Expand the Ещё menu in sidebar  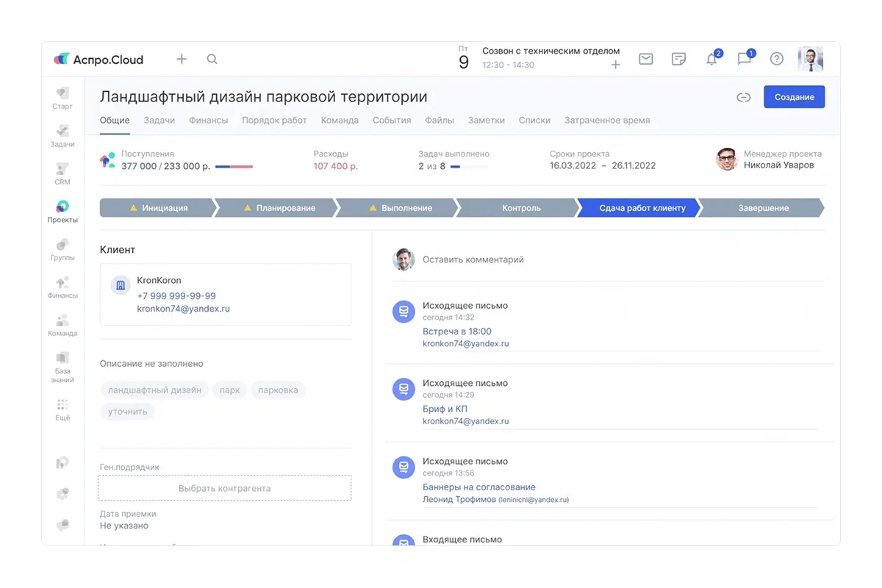[x=62, y=409]
